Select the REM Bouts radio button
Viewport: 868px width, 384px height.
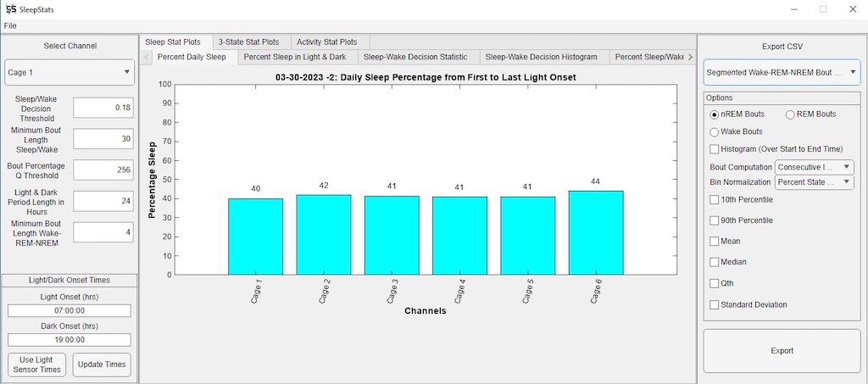(x=791, y=114)
